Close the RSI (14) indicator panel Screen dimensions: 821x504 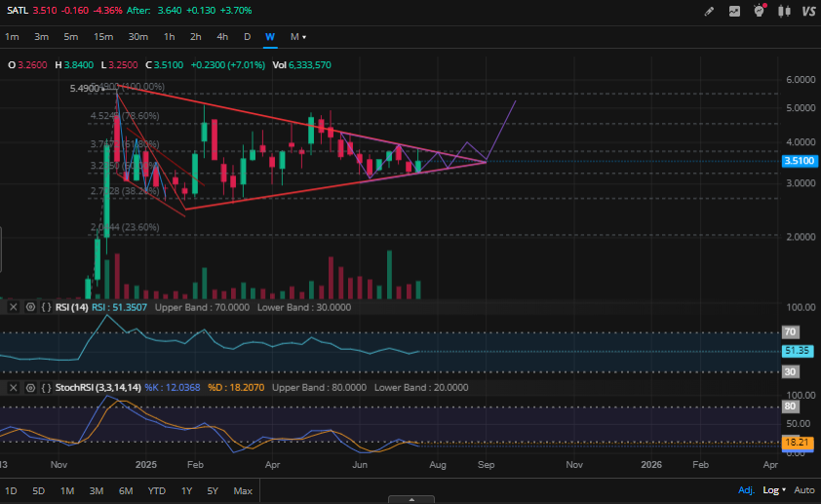point(13,307)
